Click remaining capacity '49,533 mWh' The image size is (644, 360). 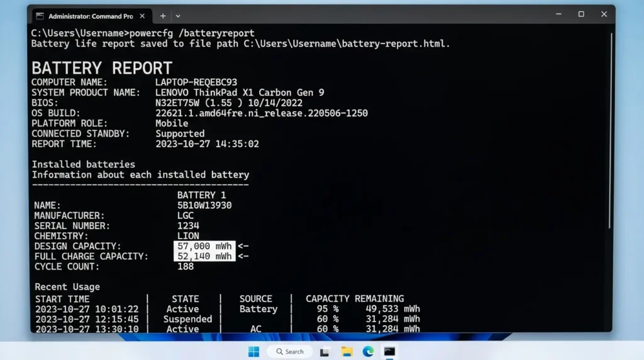point(392,309)
